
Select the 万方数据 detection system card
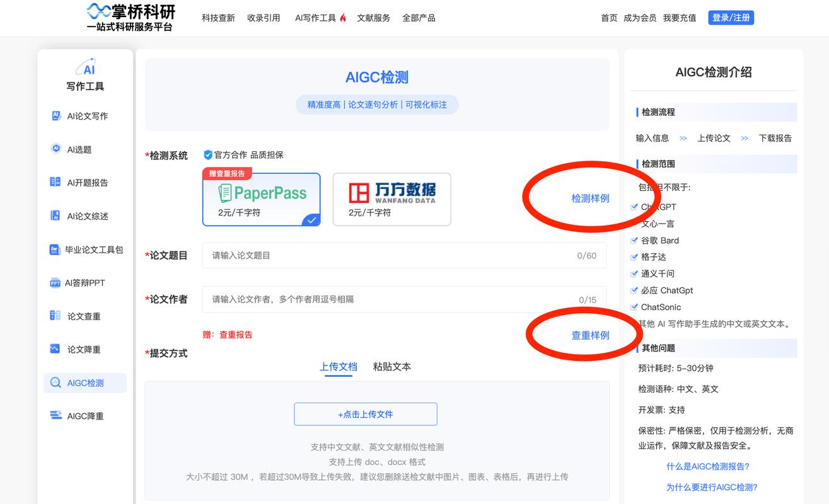point(391,199)
